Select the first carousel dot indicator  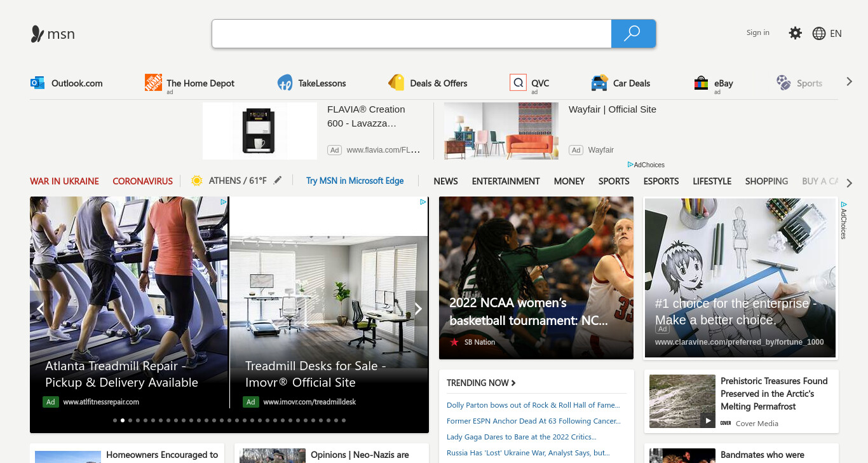(x=115, y=420)
